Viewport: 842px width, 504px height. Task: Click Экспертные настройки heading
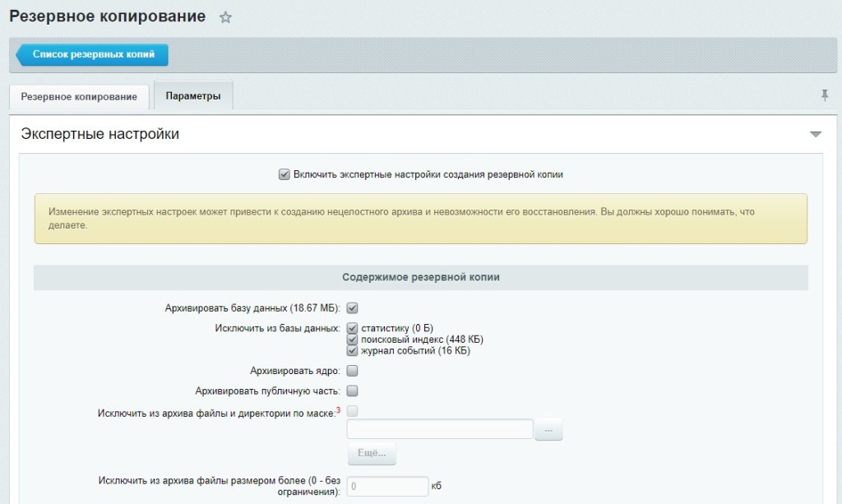coord(99,134)
